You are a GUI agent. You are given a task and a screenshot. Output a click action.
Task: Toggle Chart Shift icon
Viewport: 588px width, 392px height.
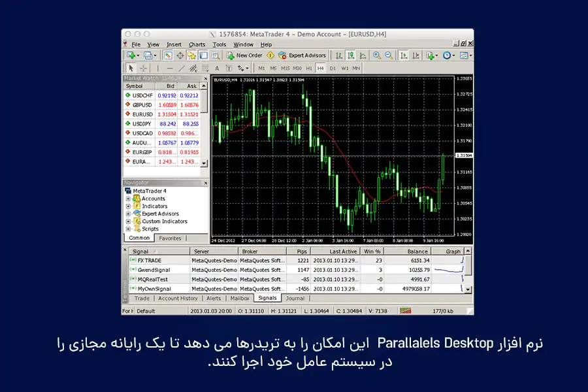[x=416, y=56]
